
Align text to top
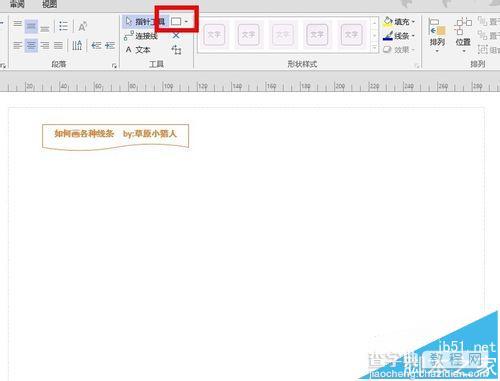pyautogui.click(x=17, y=25)
